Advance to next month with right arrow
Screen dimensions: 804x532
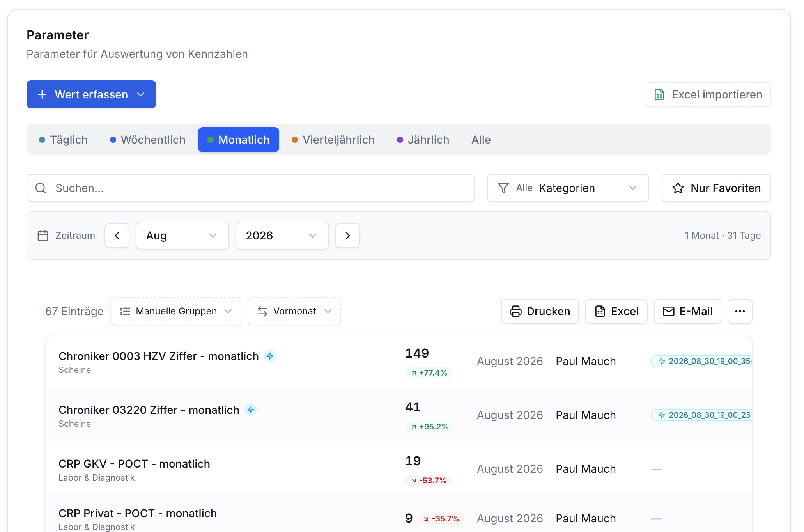(x=348, y=236)
